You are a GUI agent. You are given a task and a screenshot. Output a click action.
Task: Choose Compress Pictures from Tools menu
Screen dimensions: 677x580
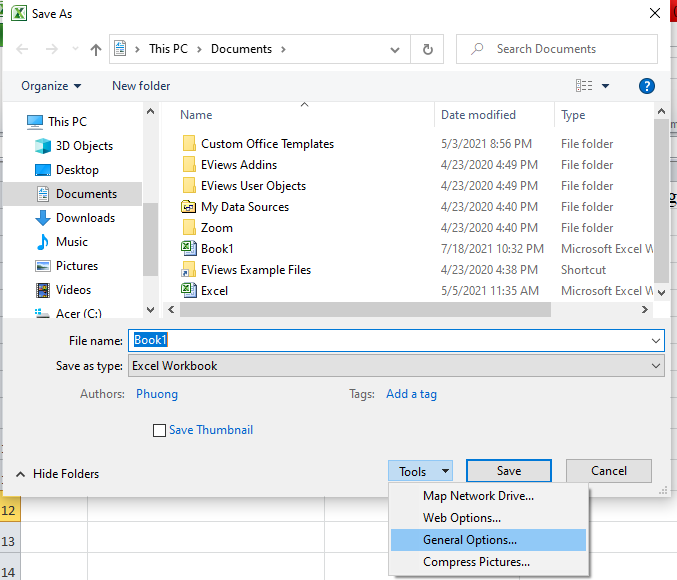pos(488,562)
